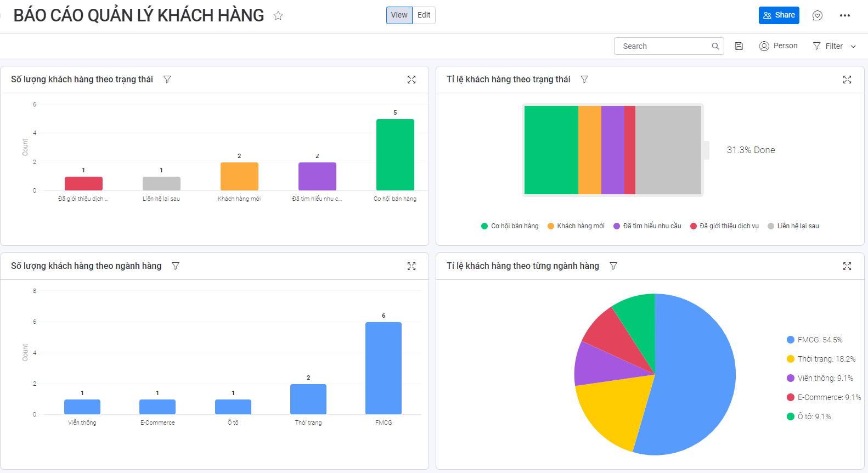Click the save view disk icon
868x473 pixels.
[x=739, y=46]
